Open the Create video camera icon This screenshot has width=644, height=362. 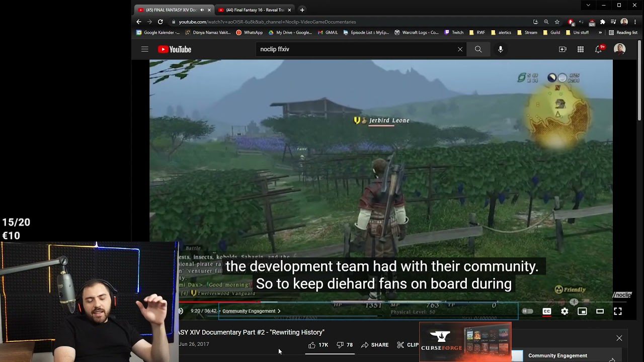(562, 49)
